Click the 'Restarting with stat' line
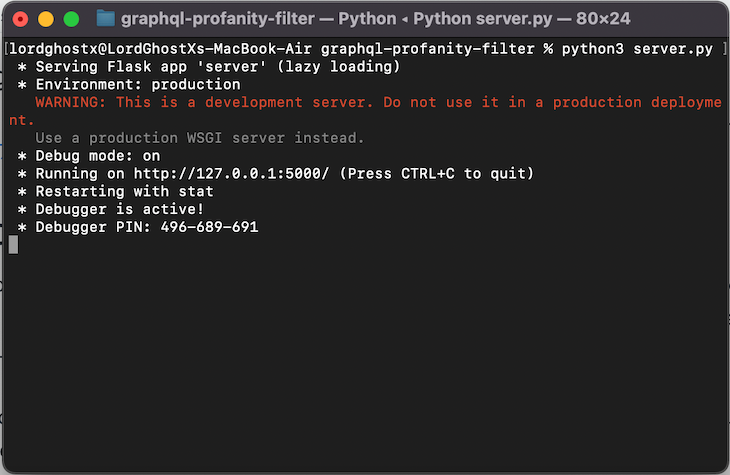The image size is (730, 475). click(124, 191)
